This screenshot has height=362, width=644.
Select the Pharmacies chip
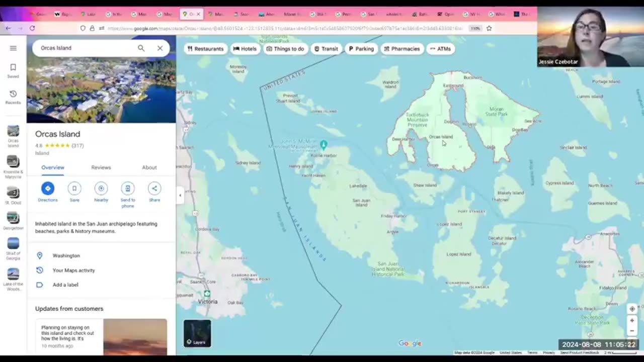coord(401,49)
